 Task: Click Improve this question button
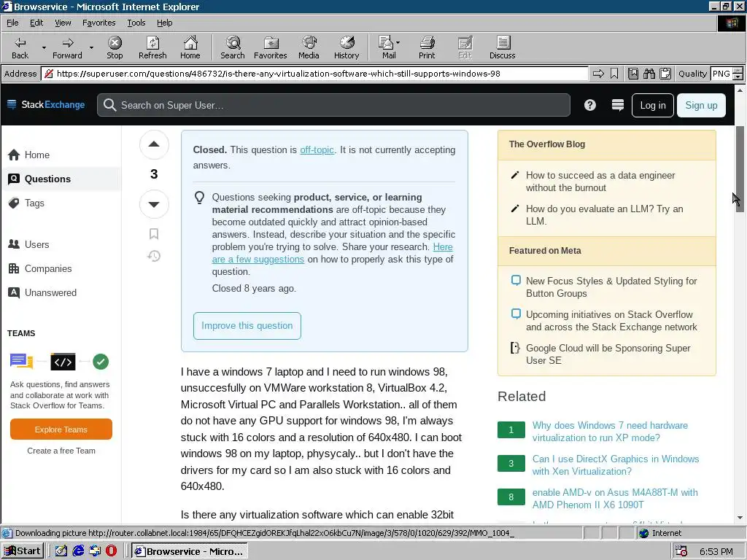247,326
